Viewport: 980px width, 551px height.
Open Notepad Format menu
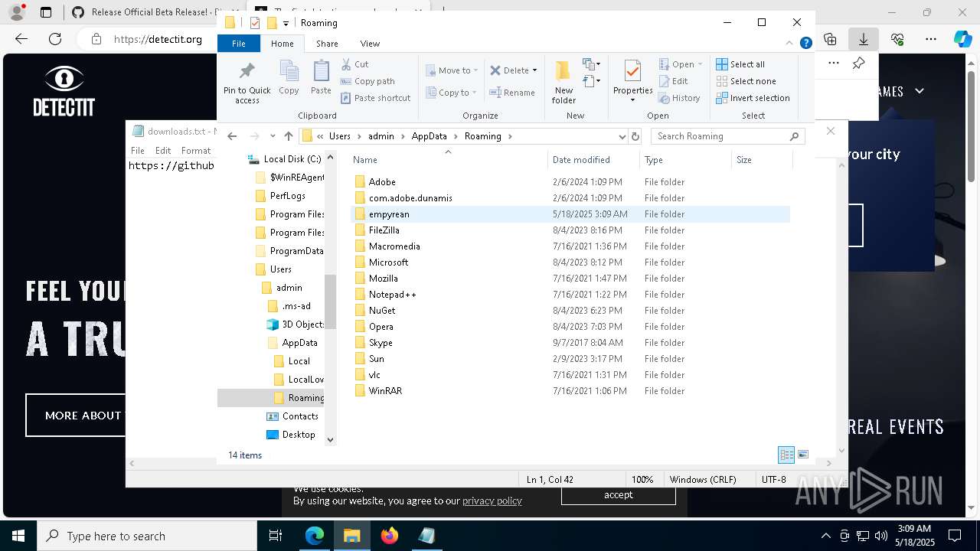pos(196,151)
